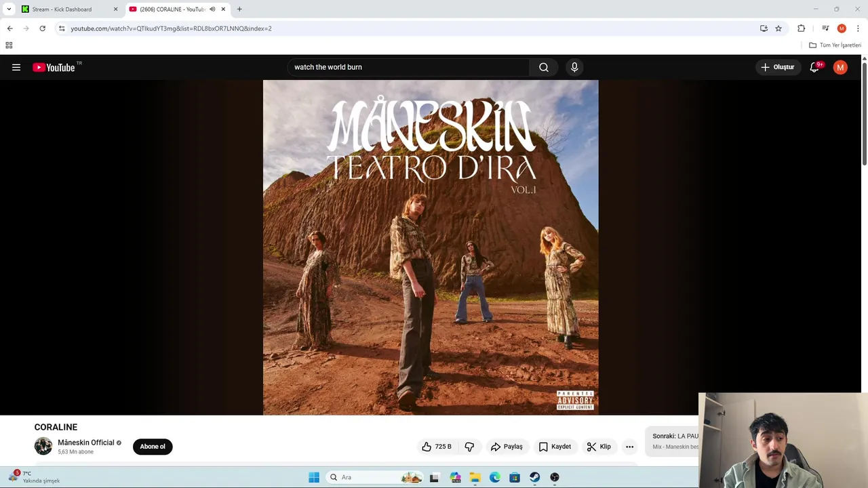868x488 pixels.
Task: Open the YouTube hamburger guide menu
Action: point(16,67)
